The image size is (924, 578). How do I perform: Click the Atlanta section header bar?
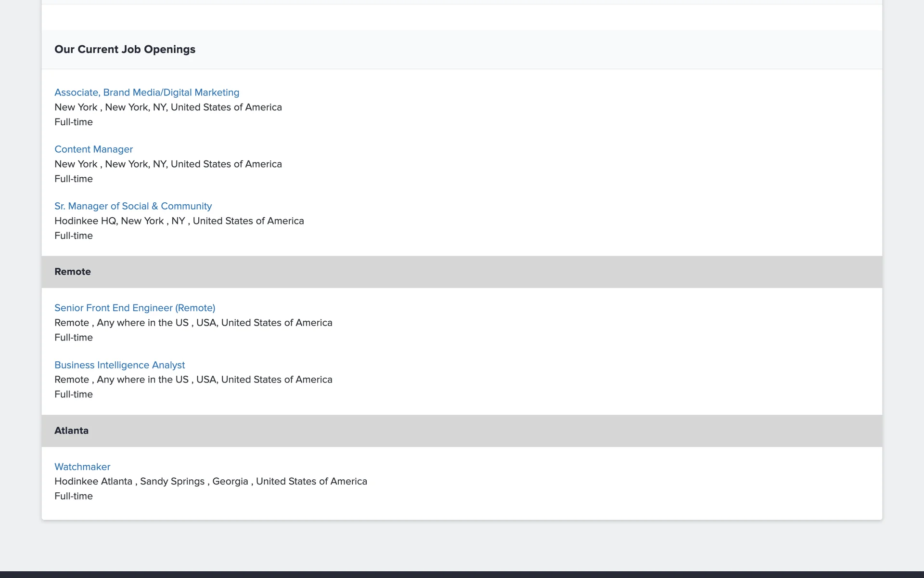tap(462, 431)
